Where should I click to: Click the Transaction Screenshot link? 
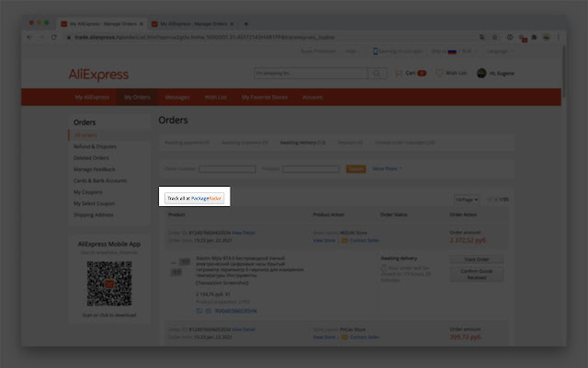pos(222,282)
